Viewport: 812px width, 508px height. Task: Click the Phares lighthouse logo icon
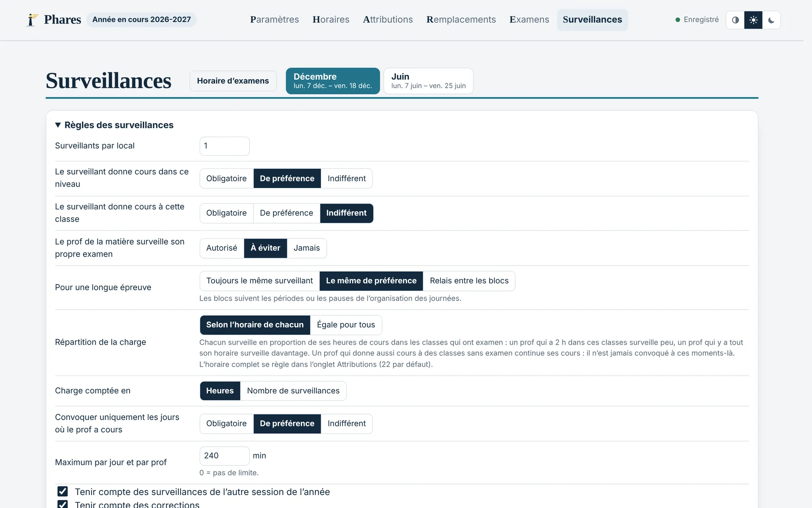tap(32, 20)
